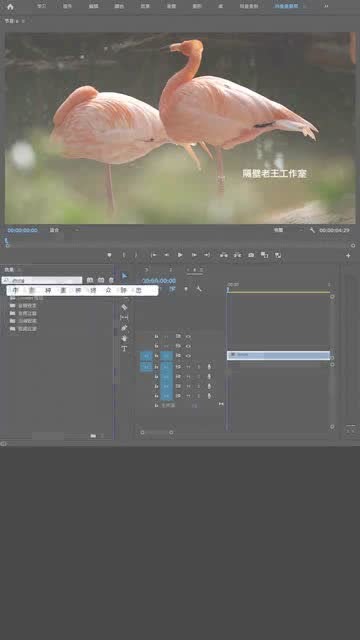Open the Program monitor panel menu
360x640 pixels.
point(23,20)
